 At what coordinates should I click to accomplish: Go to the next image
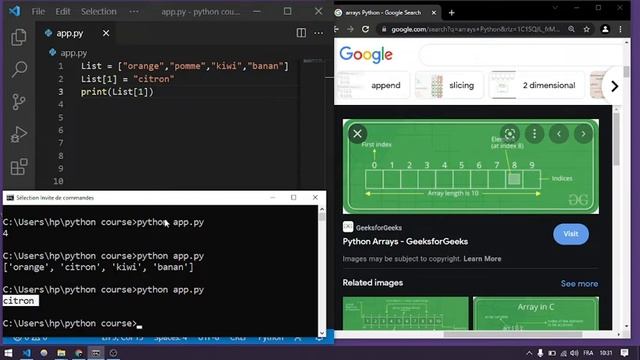point(583,133)
